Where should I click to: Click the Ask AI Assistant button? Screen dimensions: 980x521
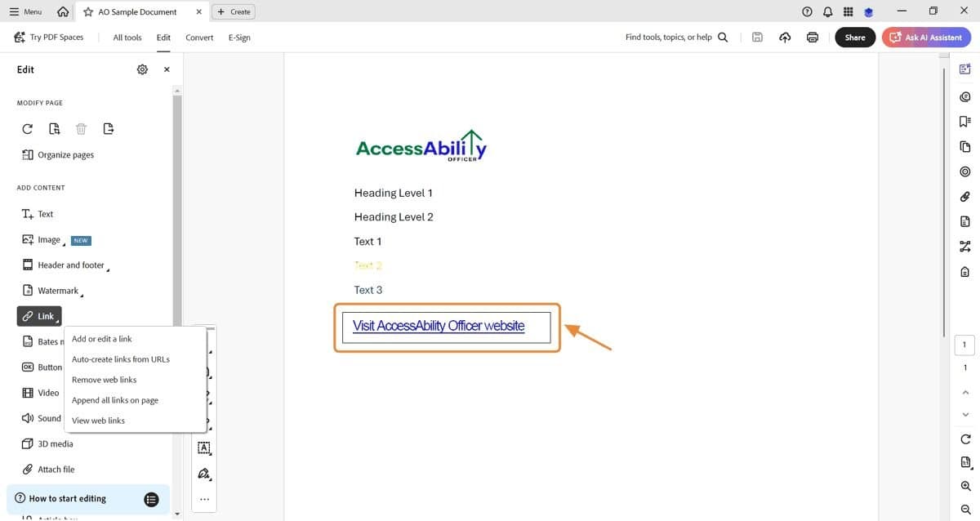pyautogui.click(x=926, y=37)
